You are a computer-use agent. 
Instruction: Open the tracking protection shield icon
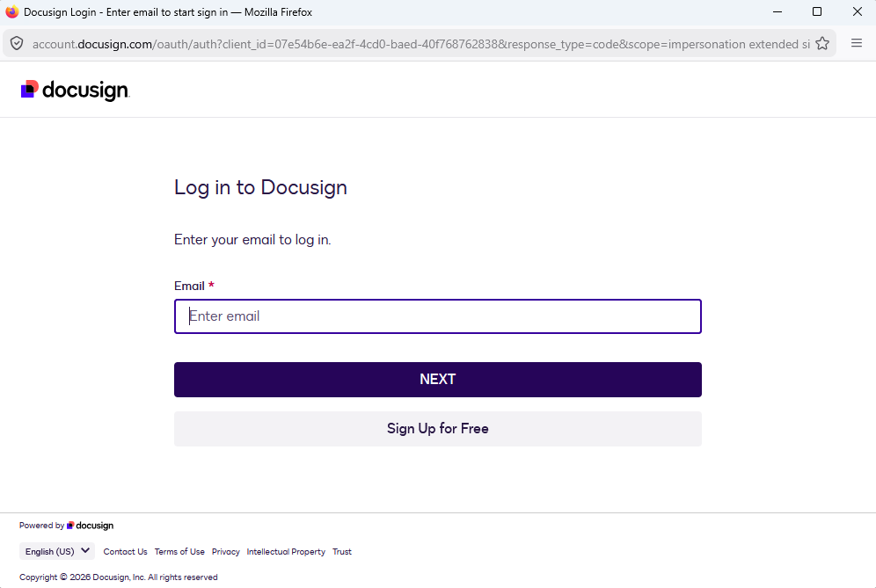17,44
